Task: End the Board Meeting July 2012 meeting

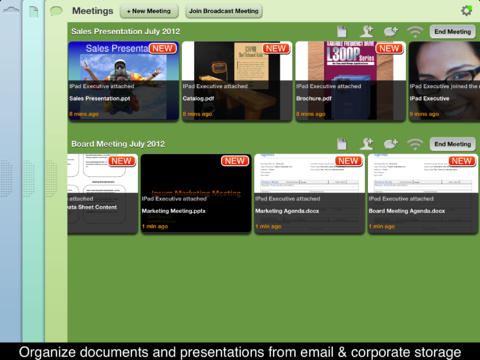Action: (x=453, y=144)
